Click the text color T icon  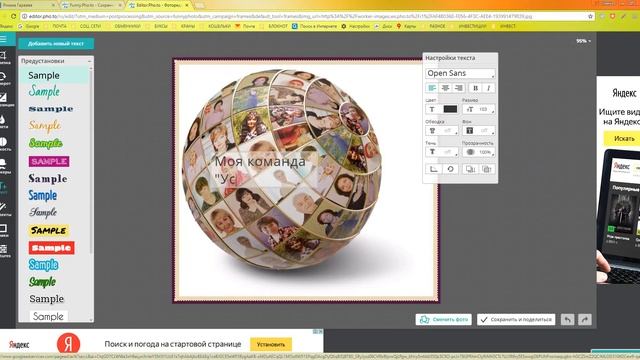pos(432,109)
